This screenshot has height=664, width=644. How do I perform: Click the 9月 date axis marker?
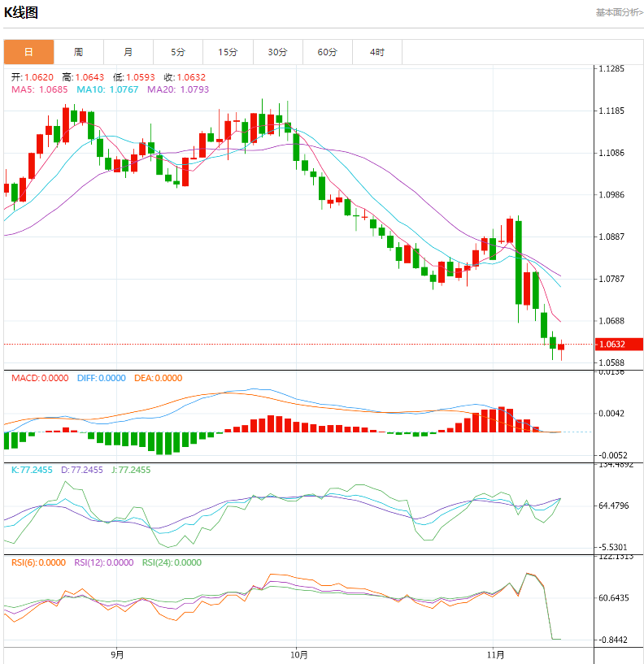point(117,655)
